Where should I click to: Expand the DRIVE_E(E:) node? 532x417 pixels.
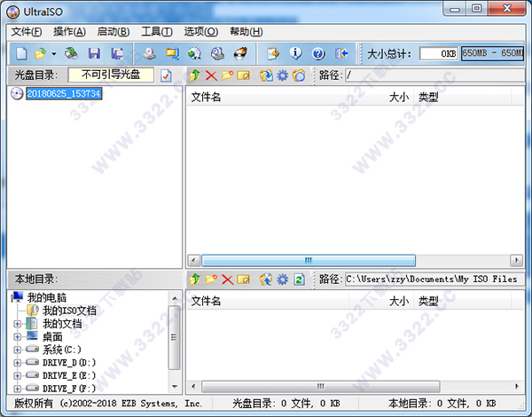18,375
